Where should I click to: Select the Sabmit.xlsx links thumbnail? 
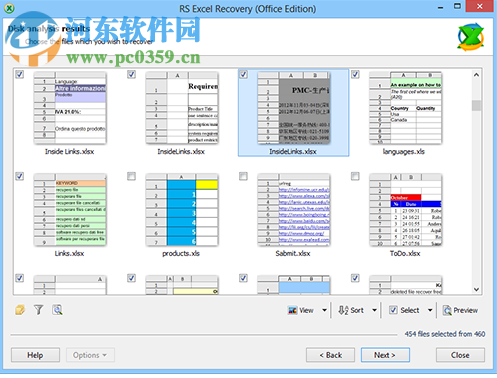tap(294, 210)
